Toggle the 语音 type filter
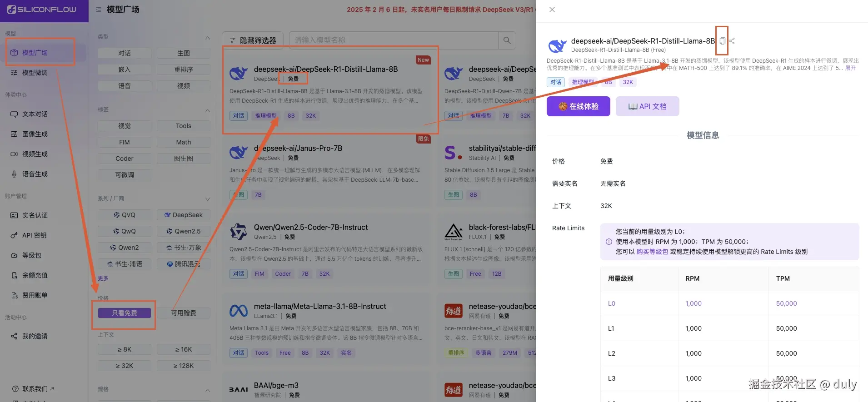This screenshot has height=402, width=868. pyautogui.click(x=125, y=86)
